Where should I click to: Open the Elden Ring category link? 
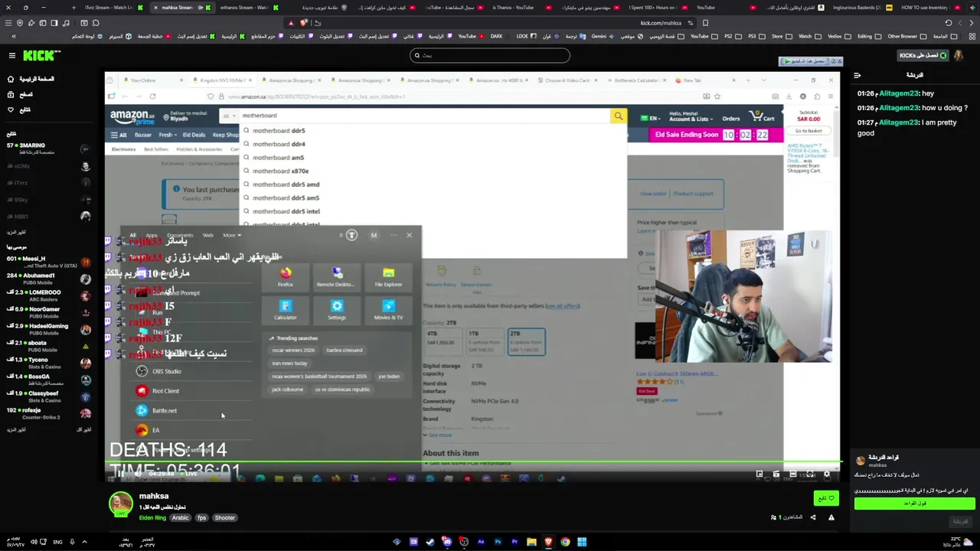click(152, 518)
